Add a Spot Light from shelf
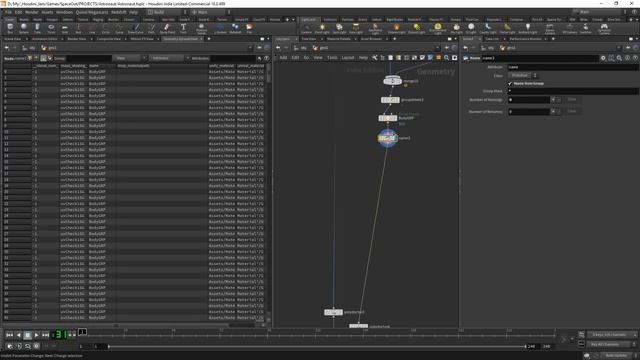This screenshot has height=360, width=640. pos(339,28)
